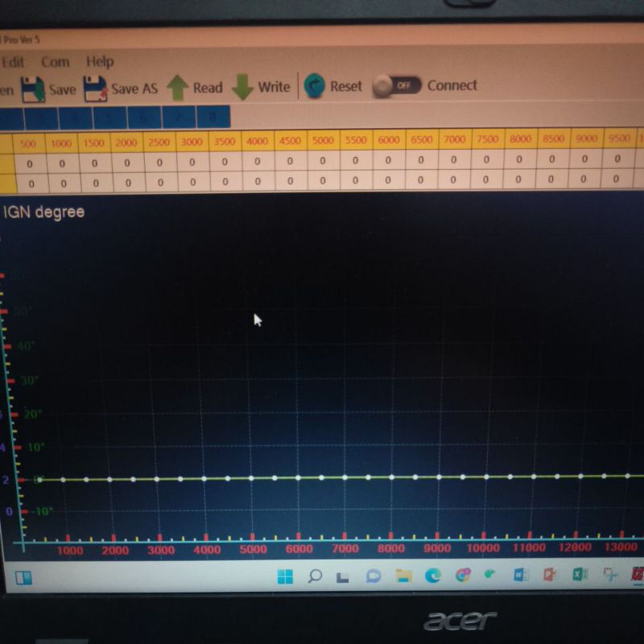
Task: Select the 1500 RPM column header
Action: point(93,143)
